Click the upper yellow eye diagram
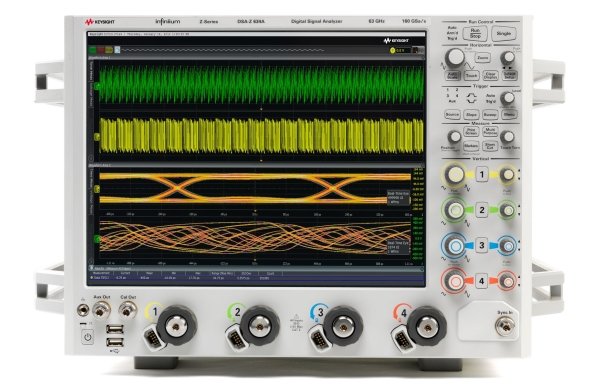The width and height of the screenshot is (600, 390). (x=254, y=188)
